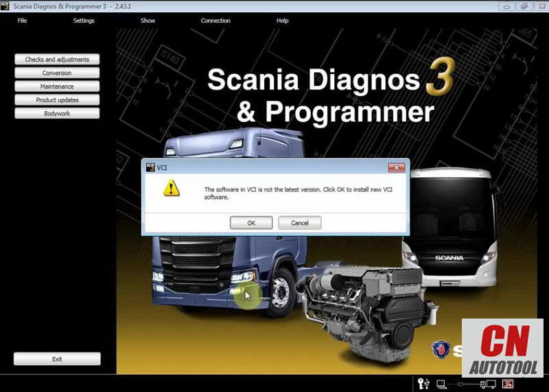Cancel the VCI update dialog
The height and width of the screenshot is (392, 549).
pyautogui.click(x=300, y=223)
